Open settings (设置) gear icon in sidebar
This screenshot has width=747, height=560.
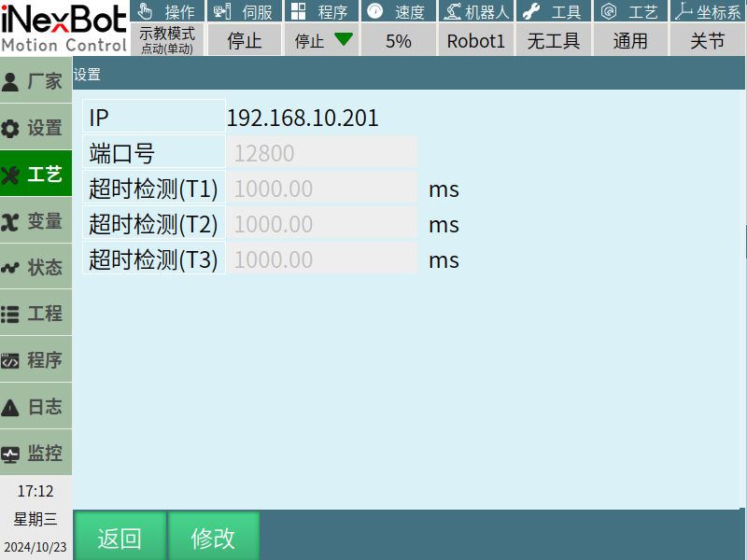coord(11,128)
